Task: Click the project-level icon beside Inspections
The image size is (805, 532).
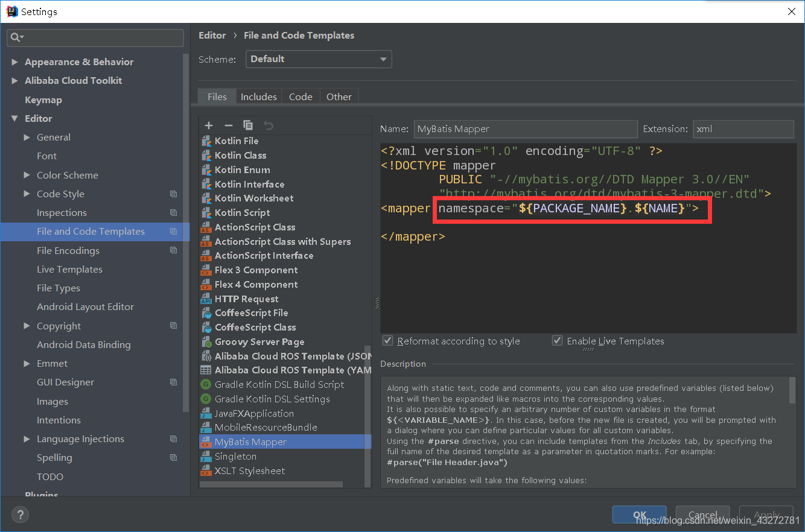Action: point(174,213)
